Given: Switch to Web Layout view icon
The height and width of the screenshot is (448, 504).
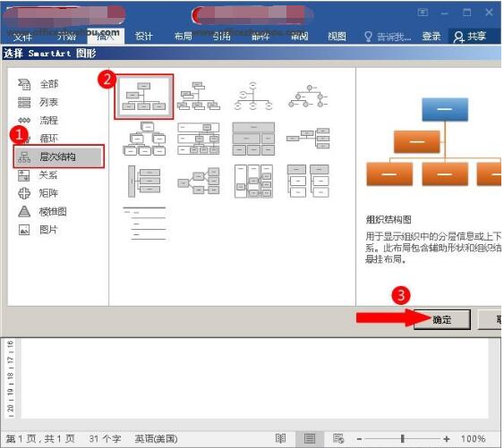Looking at the screenshot, I should [x=338, y=438].
